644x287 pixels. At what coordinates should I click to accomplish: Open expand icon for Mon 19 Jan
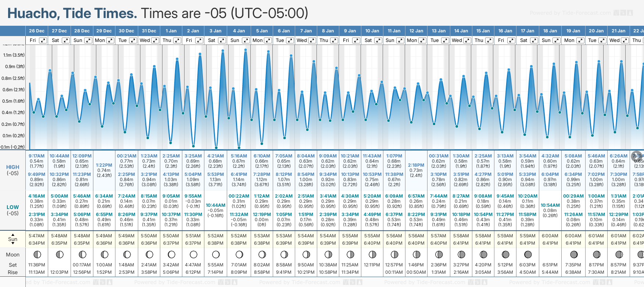[580, 40]
